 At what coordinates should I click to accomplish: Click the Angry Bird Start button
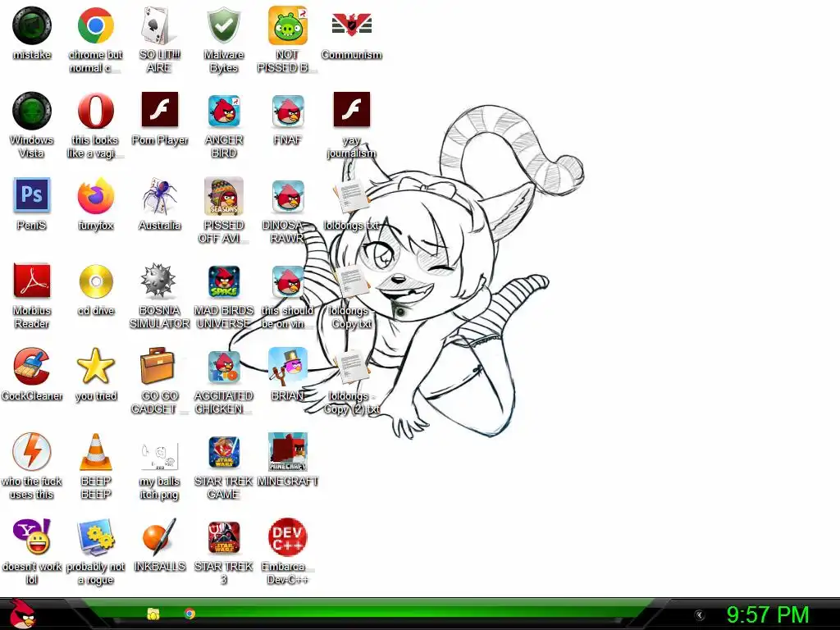pos(24,614)
